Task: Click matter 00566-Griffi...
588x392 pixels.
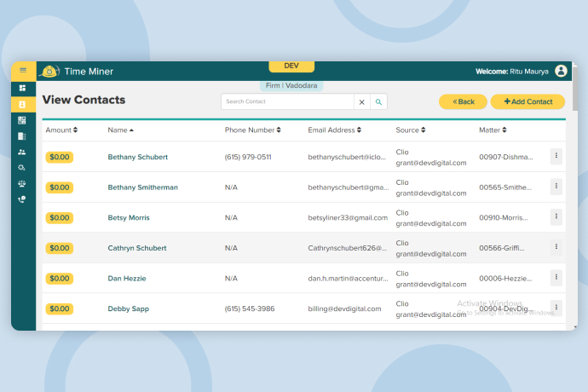Action: [x=502, y=248]
